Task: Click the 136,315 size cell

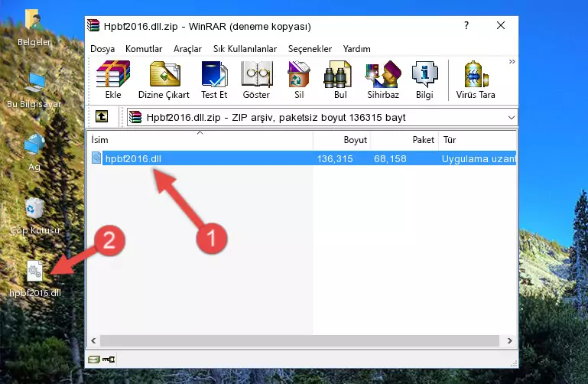Action: [335, 158]
